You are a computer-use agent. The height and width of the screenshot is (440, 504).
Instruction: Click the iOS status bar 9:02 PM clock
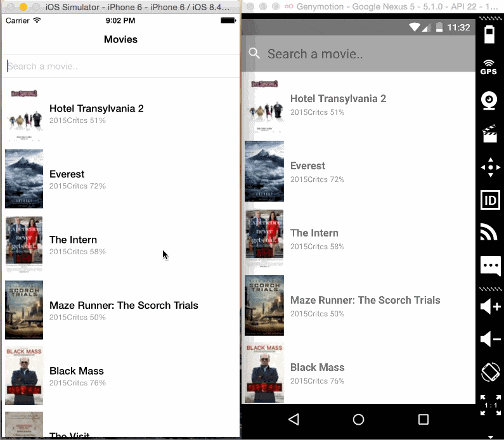click(x=120, y=20)
